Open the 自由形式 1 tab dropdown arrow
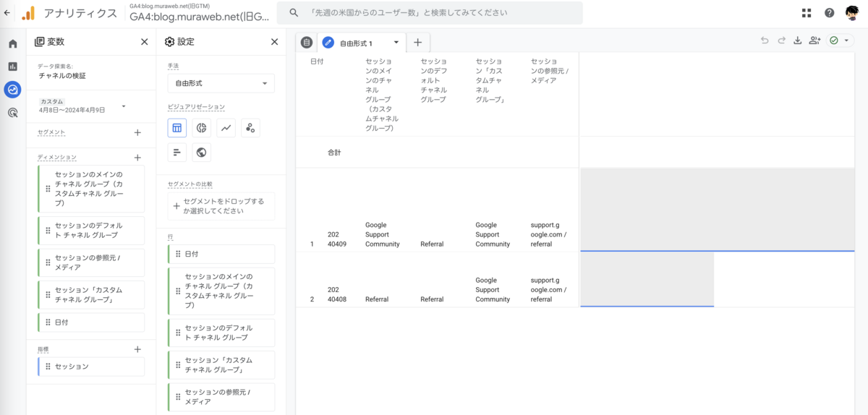This screenshot has width=868, height=415. (x=396, y=43)
